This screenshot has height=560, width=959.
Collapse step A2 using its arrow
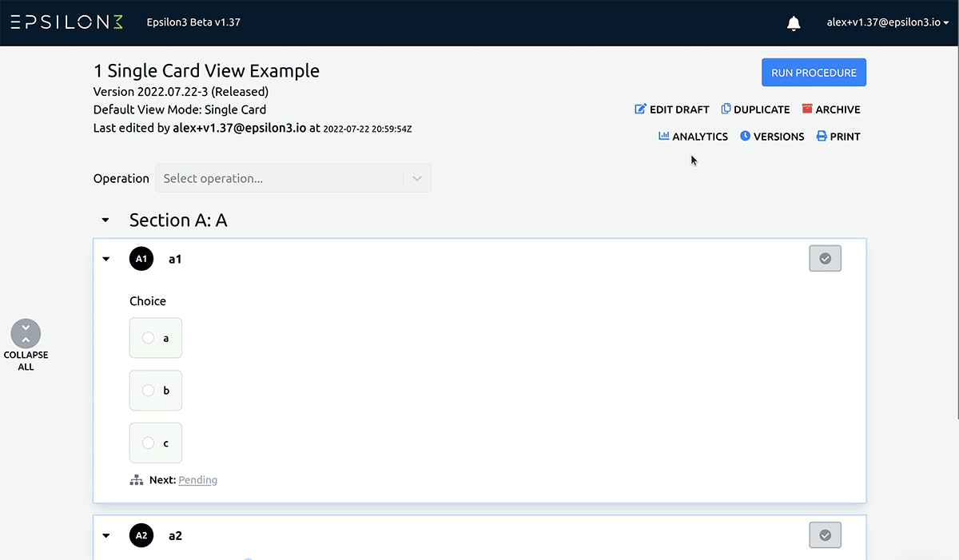[105, 535]
